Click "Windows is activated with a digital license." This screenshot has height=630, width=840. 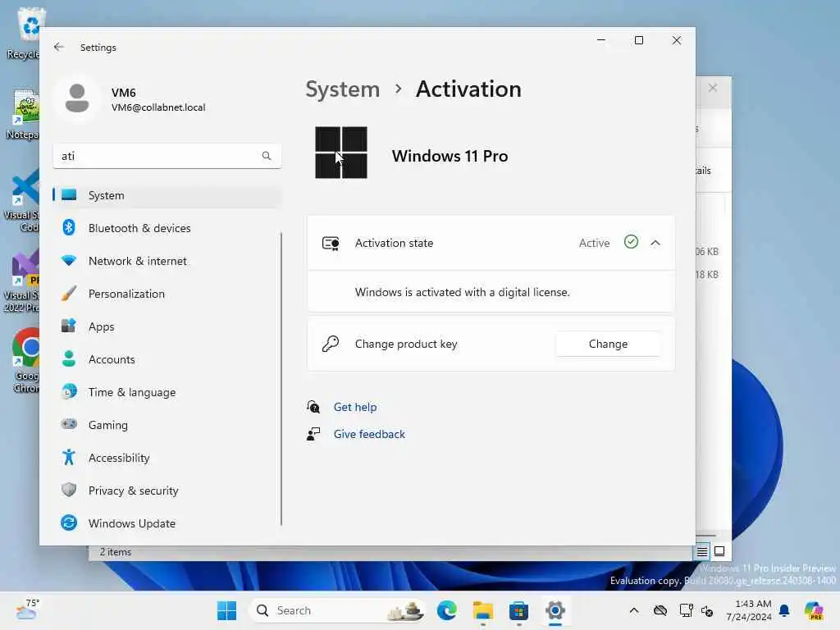click(x=463, y=293)
